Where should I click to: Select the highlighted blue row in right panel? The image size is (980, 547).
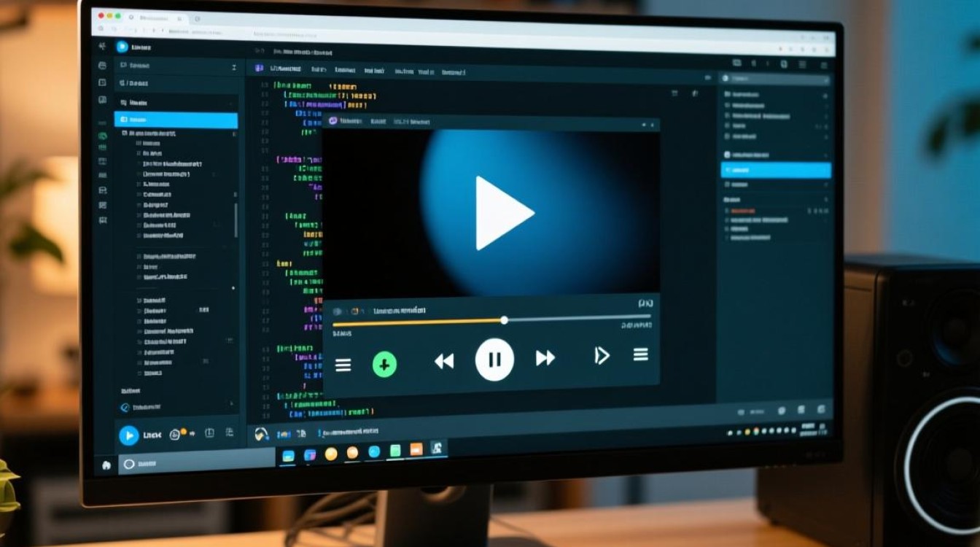click(x=775, y=170)
